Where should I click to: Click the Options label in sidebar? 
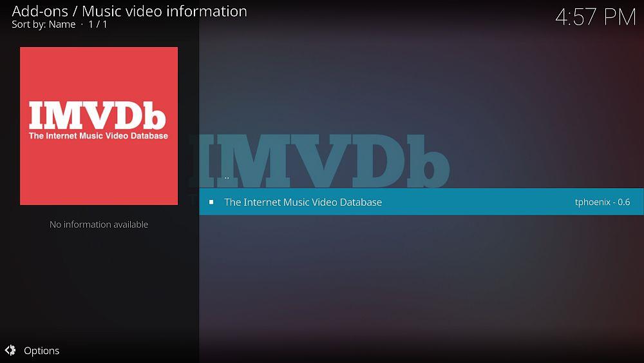[41, 351]
